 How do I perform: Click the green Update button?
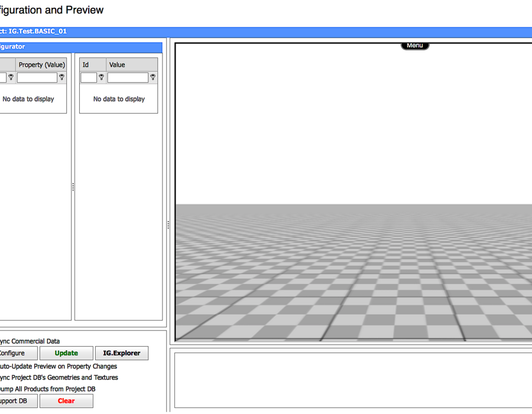click(66, 353)
